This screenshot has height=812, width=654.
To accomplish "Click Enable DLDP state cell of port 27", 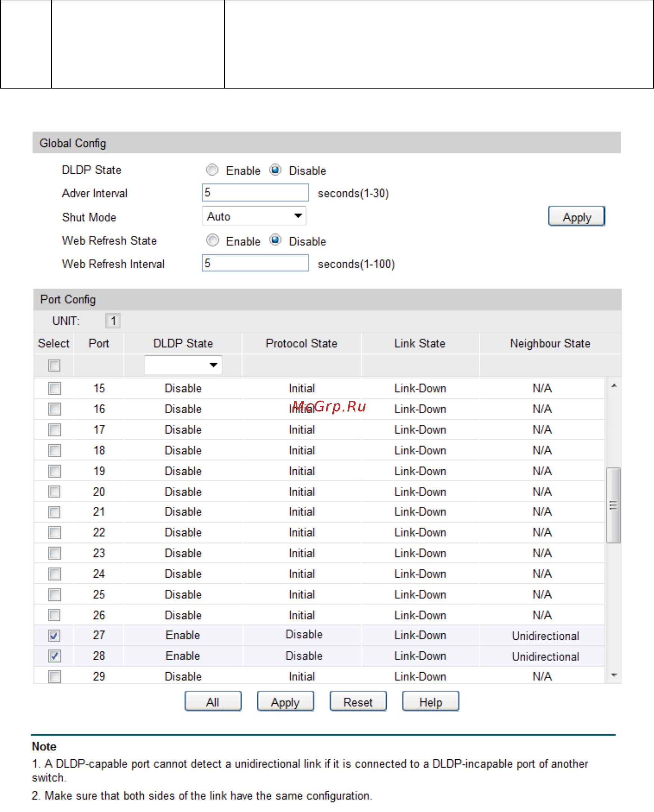I will pyautogui.click(x=183, y=635).
